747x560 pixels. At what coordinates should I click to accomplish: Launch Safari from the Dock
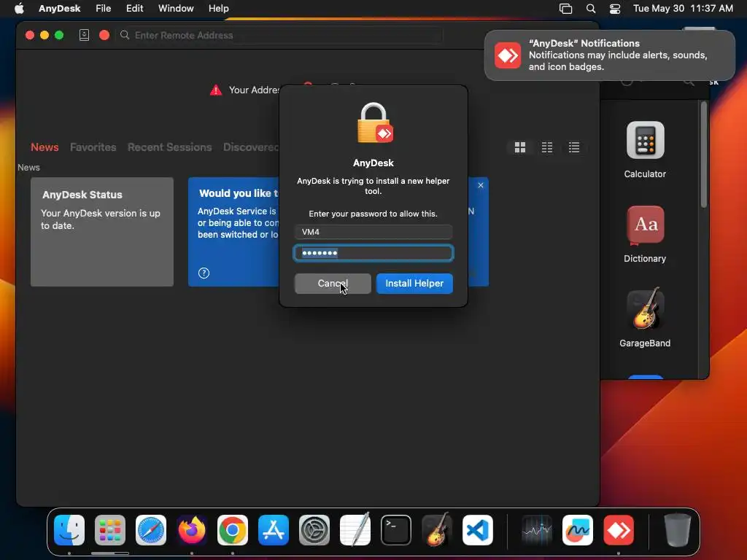151,530
